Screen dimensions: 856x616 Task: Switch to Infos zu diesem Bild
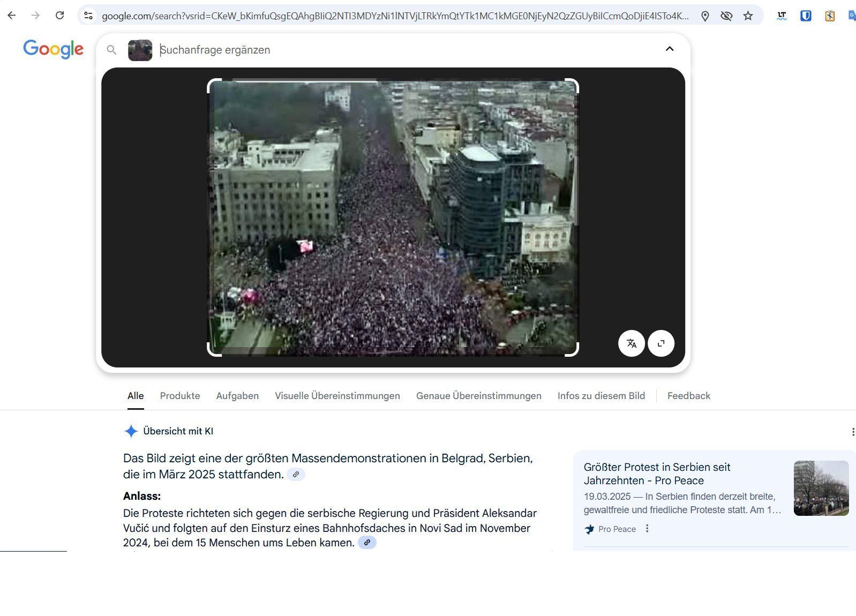pyautogui.click(x=601, y=396)
